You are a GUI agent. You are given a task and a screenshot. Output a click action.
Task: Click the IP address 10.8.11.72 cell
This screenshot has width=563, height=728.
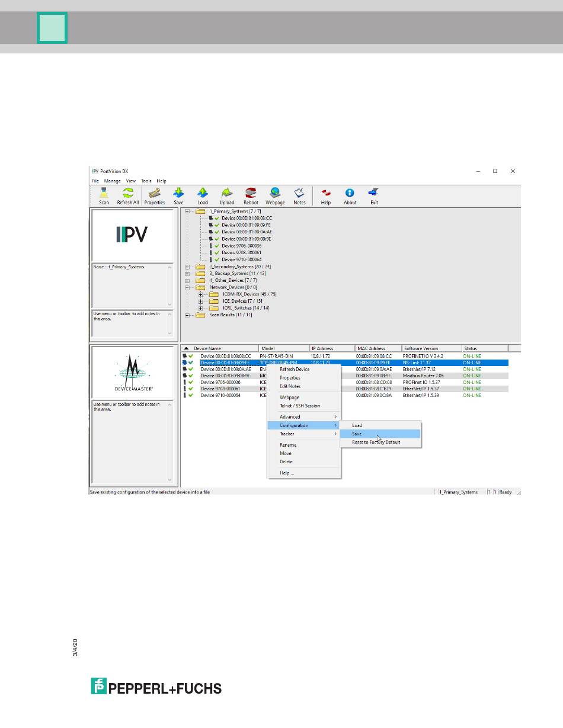tap(320, 356)
